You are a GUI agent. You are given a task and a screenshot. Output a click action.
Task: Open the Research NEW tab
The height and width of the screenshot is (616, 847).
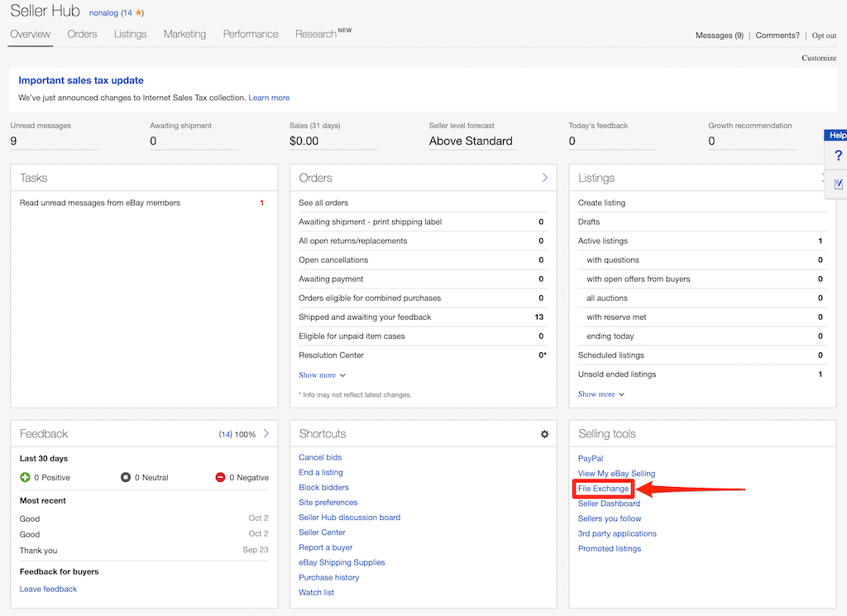pyautogui.click(x=323, y=34)
